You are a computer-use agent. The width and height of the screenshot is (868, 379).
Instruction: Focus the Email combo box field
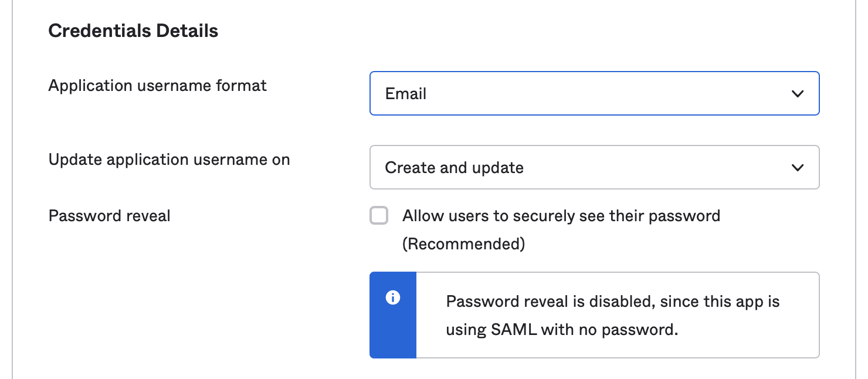pos(594,93)
